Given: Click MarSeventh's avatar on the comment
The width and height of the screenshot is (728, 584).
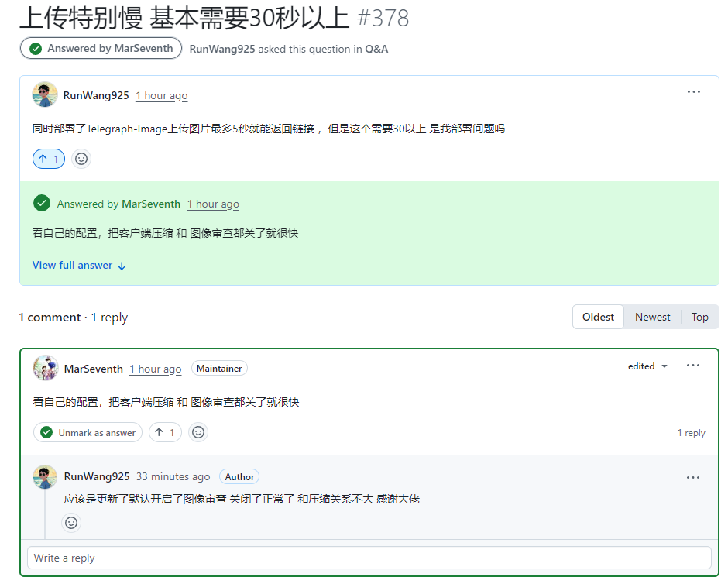Looking at the screenshot, I should pyautogui.click(x=46, y=368).
